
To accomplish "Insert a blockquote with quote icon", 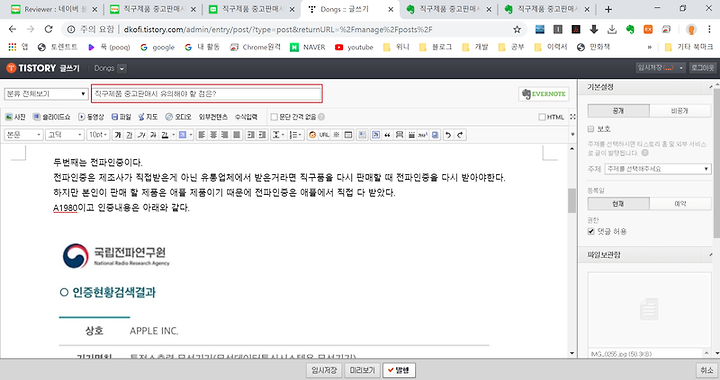I will pyautogui.click(x=388, y=135).
